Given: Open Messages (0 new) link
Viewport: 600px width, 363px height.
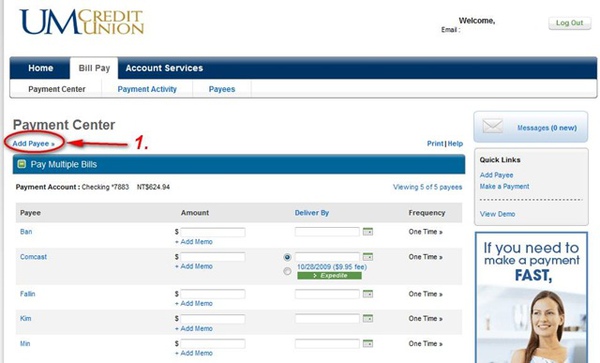Looking at the screenshot, I should [x=547, y=128].
